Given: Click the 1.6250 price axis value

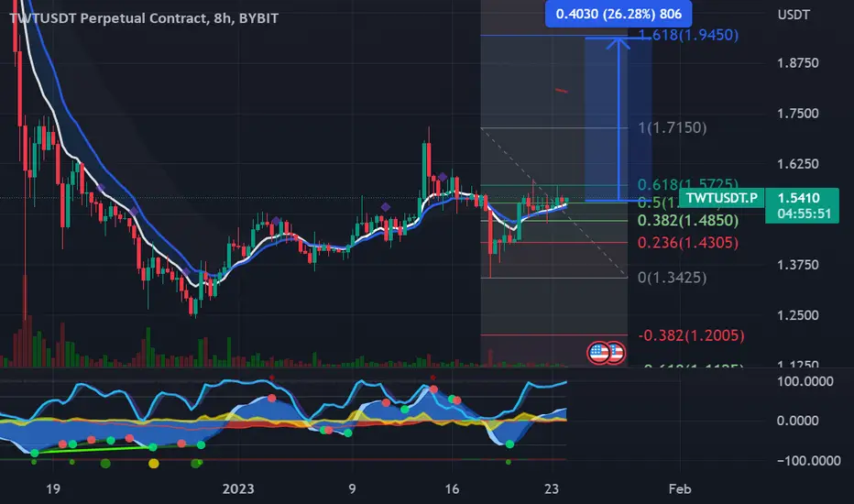Looking at the screenshot, I should [797, 163].
